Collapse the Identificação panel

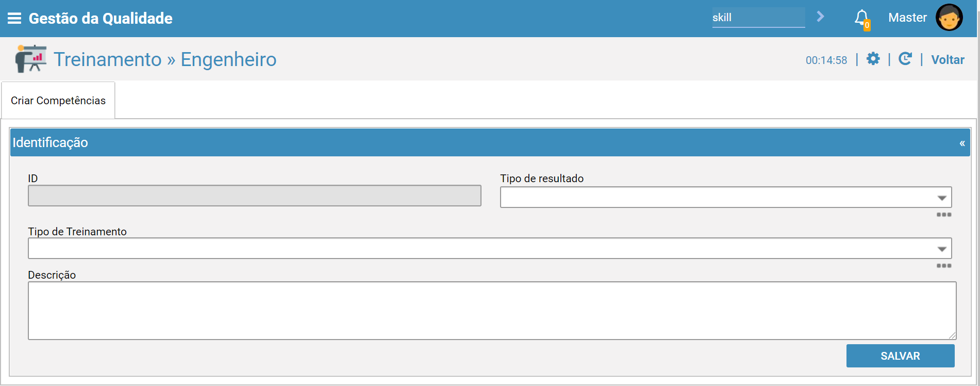point(962,143)
